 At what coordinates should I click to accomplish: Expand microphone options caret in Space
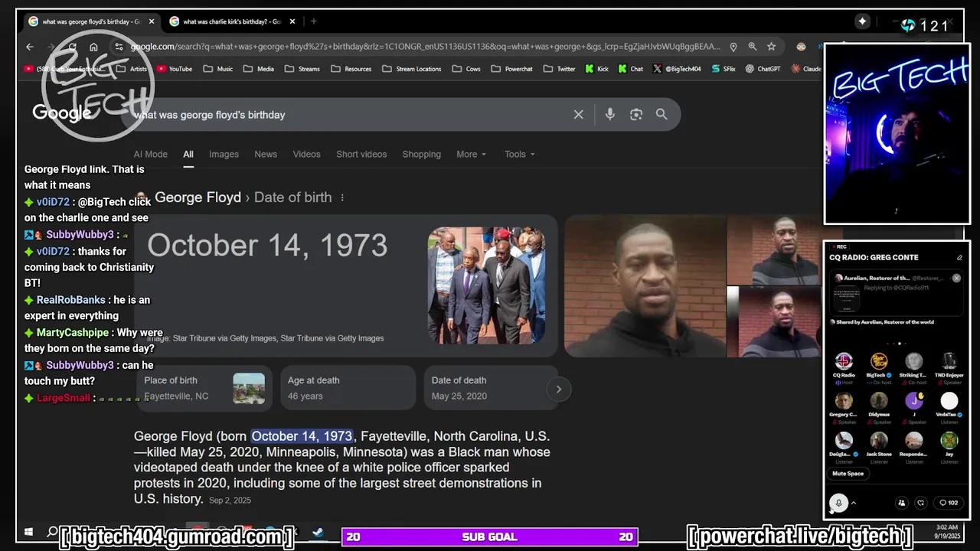pyautogui.click(x=854, y=503)
